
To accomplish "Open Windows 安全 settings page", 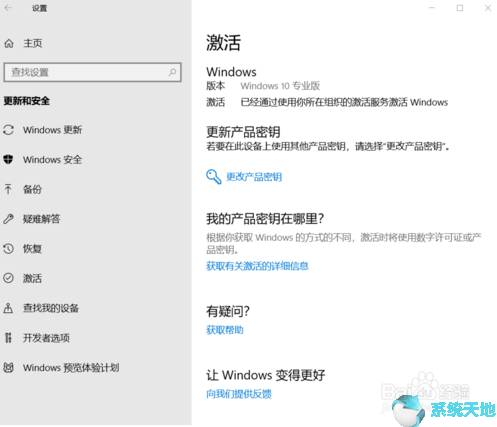I will pos(52,160).
